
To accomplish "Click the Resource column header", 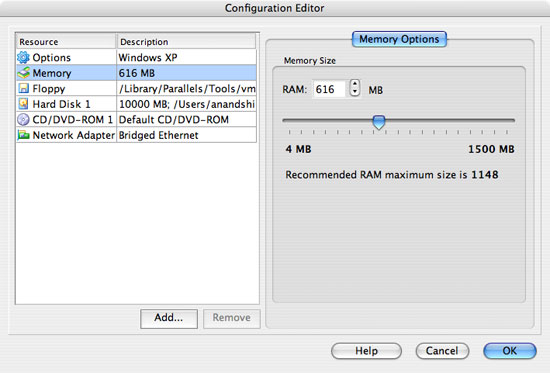I will point(66,41).
